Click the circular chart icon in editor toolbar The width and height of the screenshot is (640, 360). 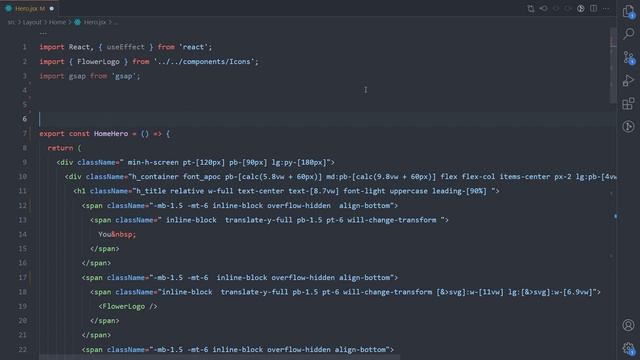tap(580, 9)
